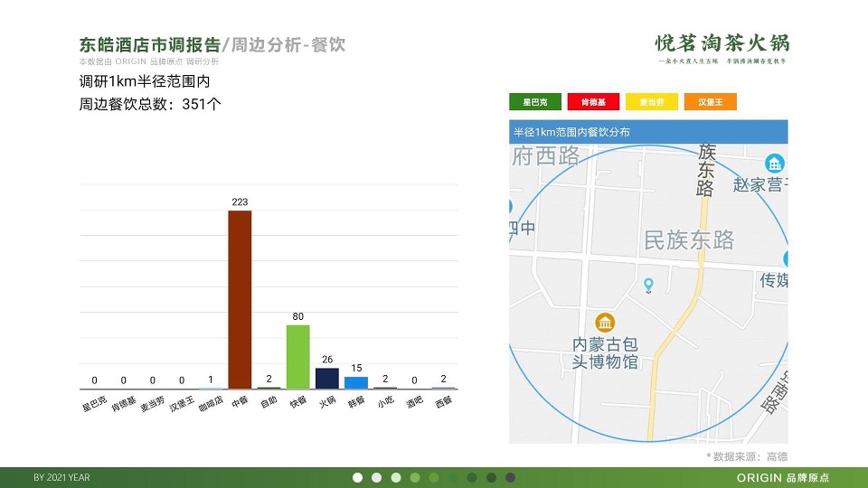Click the 周边分析-餐饮 subtitle text
The height and width of the screenshot is (488, 868).
(288, 45)
